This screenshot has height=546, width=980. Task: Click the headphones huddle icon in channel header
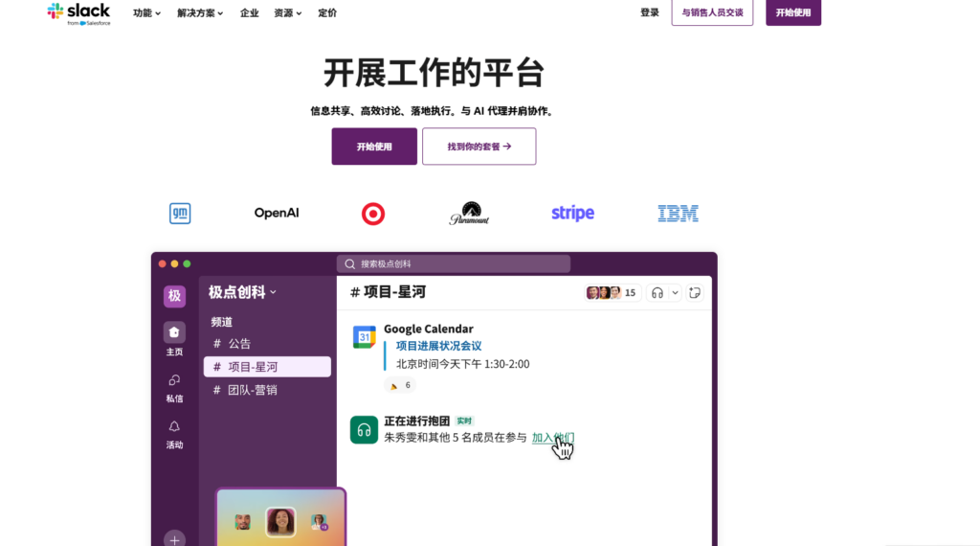click(x=657, y=293)
